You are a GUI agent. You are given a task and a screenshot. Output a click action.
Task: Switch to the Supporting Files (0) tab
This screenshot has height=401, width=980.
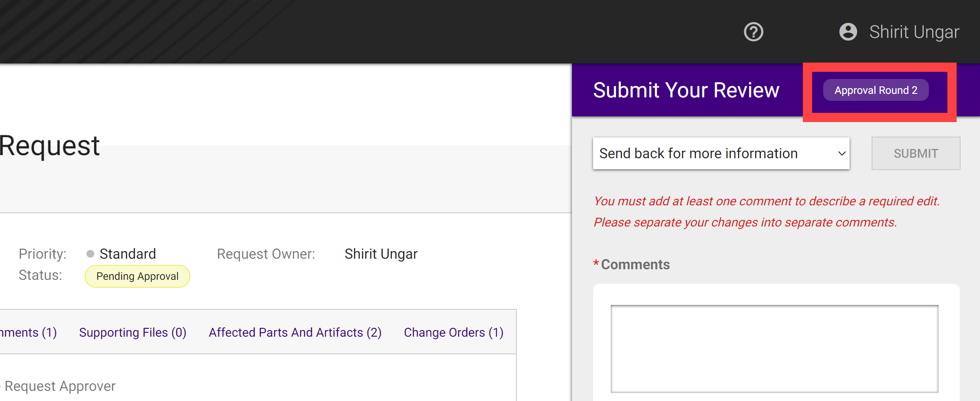[x=133, y=332]
